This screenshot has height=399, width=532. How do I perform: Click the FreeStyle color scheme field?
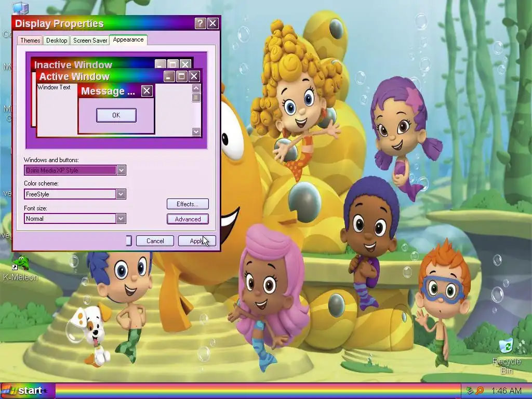[x=75, y=194]
